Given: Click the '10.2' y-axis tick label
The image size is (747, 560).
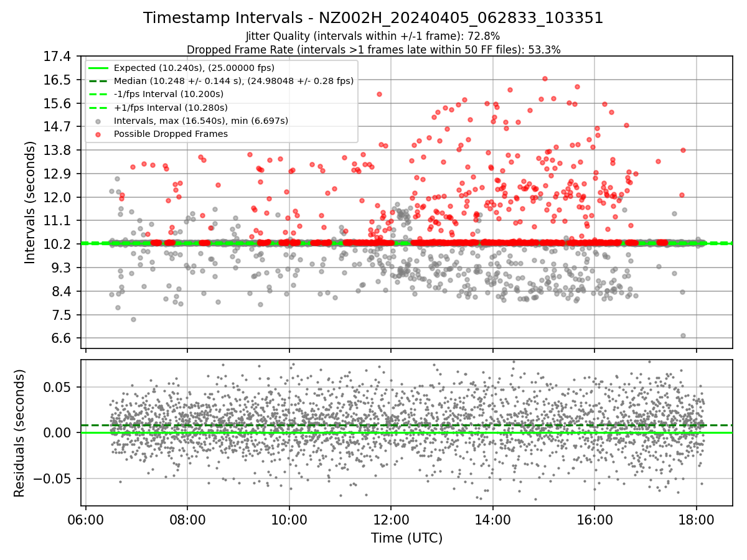Looking at the screenshot, I should coord(56,244).
